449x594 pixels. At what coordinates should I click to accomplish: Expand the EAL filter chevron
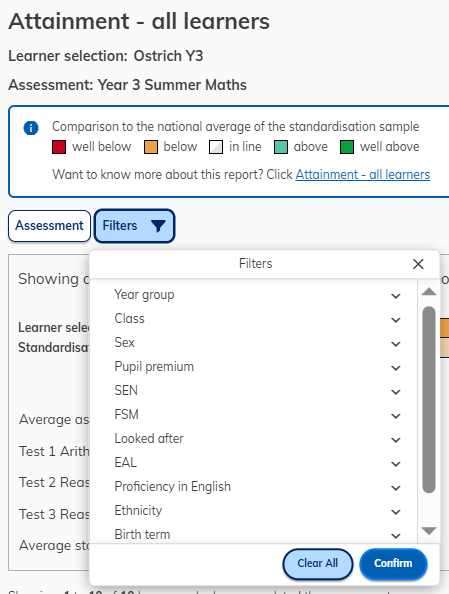click(396, 464)
